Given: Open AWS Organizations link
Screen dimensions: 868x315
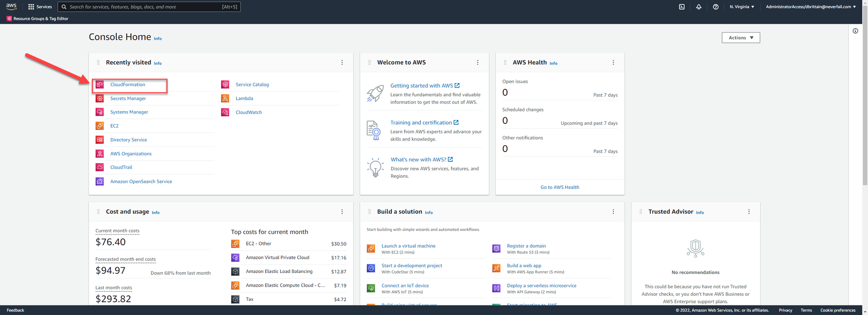Looking at the screenshot, I should click(131, 154).
